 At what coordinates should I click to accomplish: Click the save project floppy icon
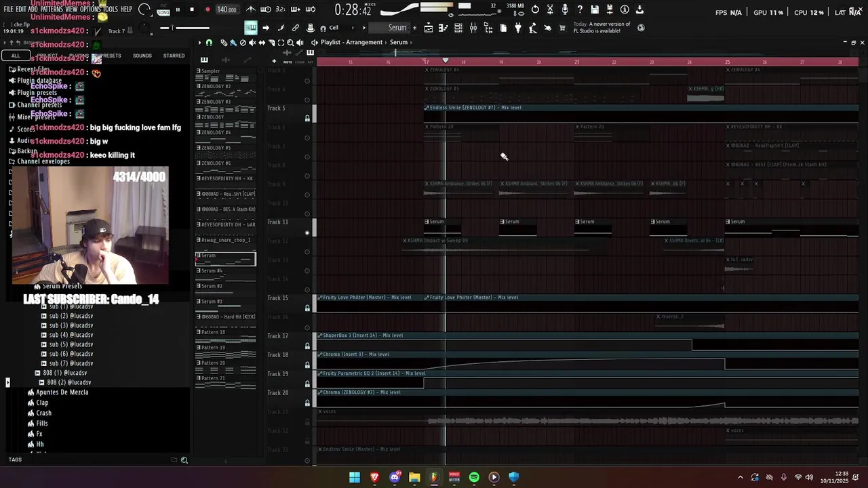click(x=595, y=9)
